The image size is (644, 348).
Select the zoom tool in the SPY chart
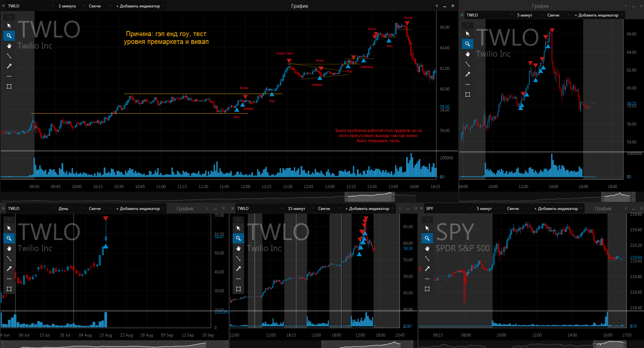pos(427,238)
